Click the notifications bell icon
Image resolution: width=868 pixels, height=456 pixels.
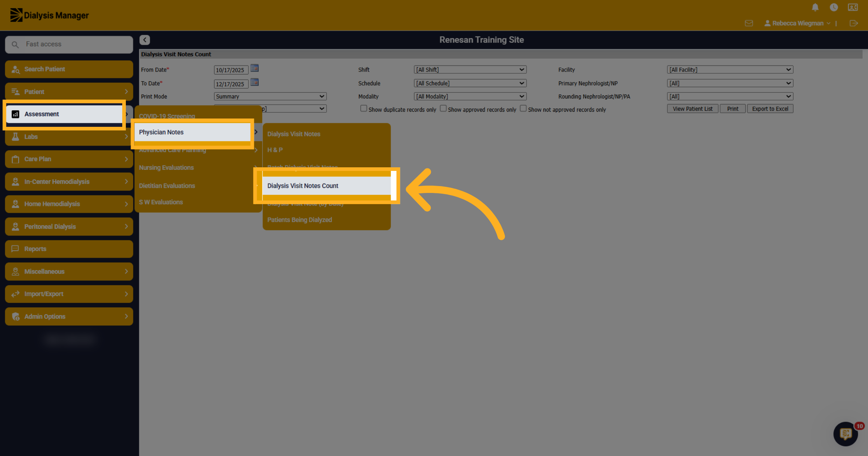point(815,7)
